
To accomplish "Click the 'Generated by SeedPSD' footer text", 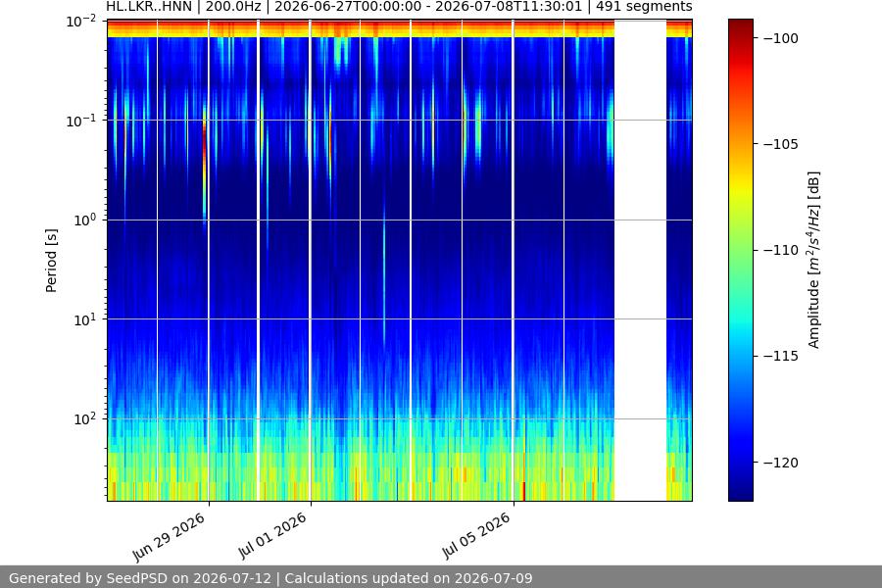I will (x=140, y=578).
